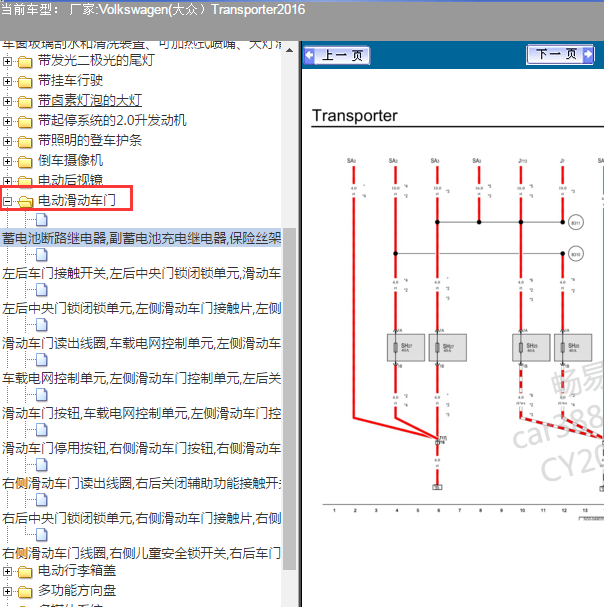604x607 pixels.
Task: Expand the 带挂车行驶 folder
Action: (7, 81)
